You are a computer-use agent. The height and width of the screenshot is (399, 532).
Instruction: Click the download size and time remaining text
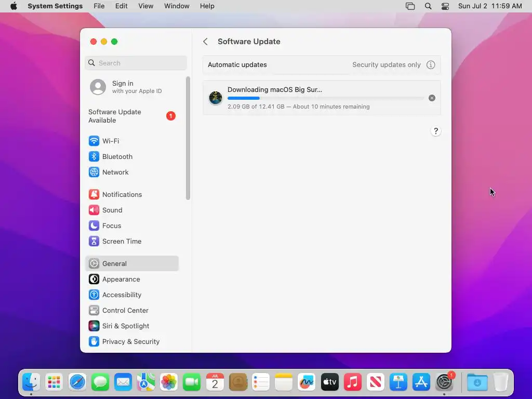(299, 107)
